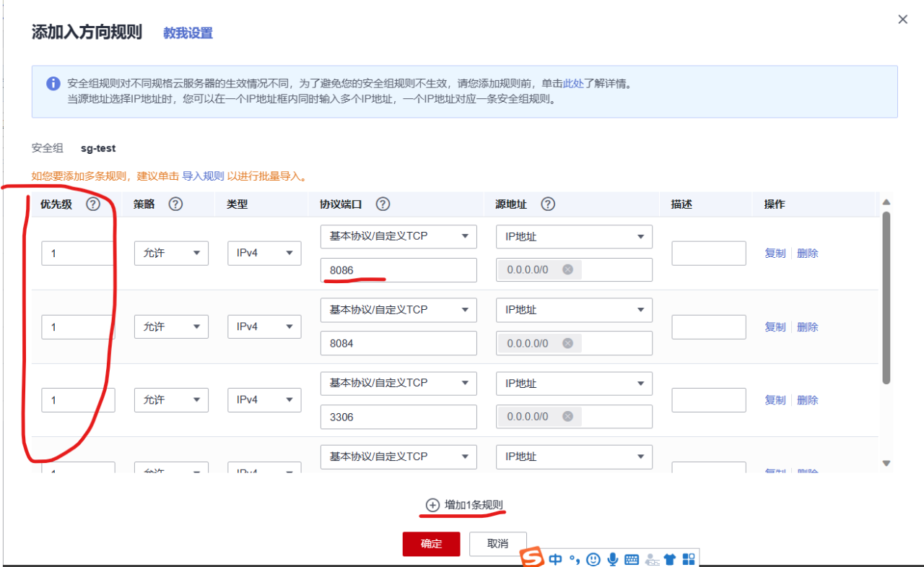Click the 8086 port input field
The height and width of the screenshot is (567, 924).
[398, 270]
